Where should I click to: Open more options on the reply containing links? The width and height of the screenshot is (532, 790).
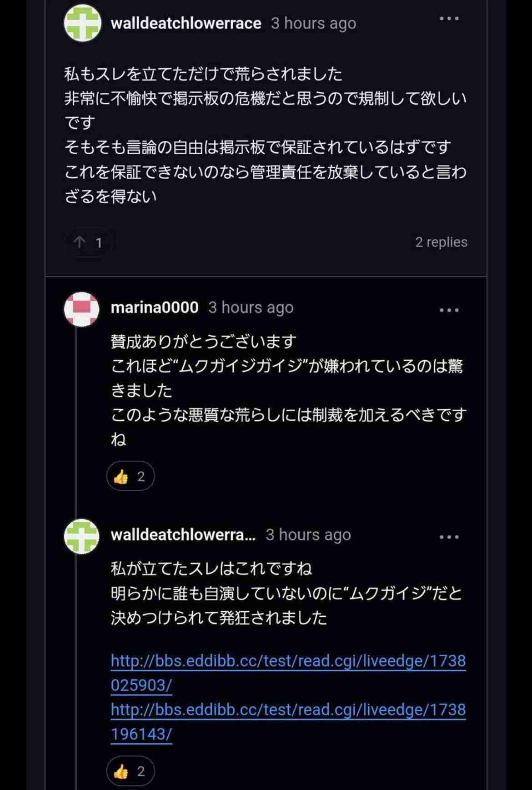(x=449, y=537)
